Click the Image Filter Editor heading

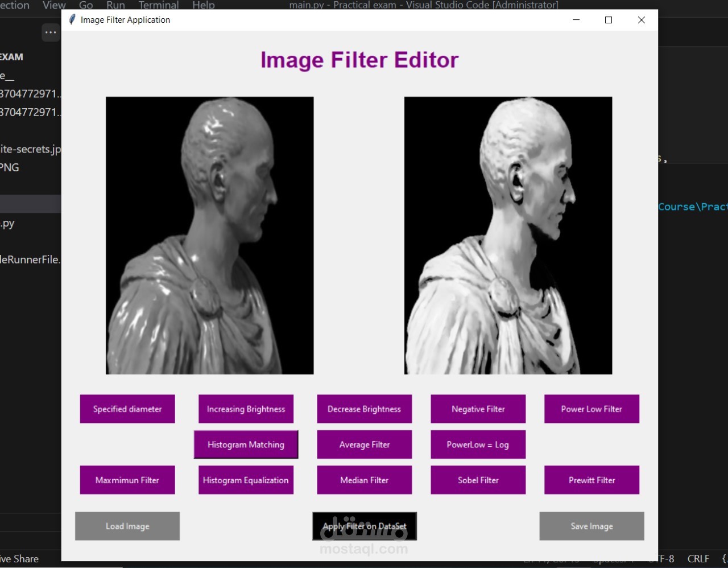tap(359, 60)
